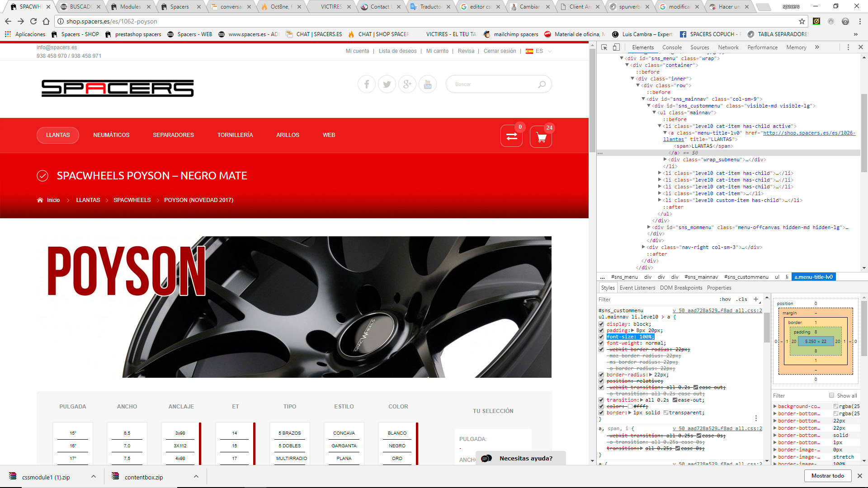868x488 pixels.
Task: Click the Mostrar todo button
Action: click(x=827, y=476)
